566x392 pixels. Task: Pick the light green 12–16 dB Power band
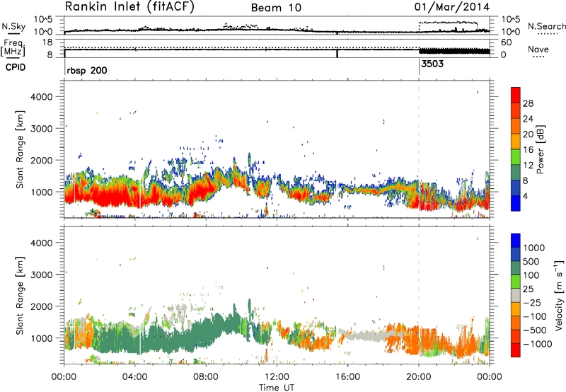coord(516,157)
